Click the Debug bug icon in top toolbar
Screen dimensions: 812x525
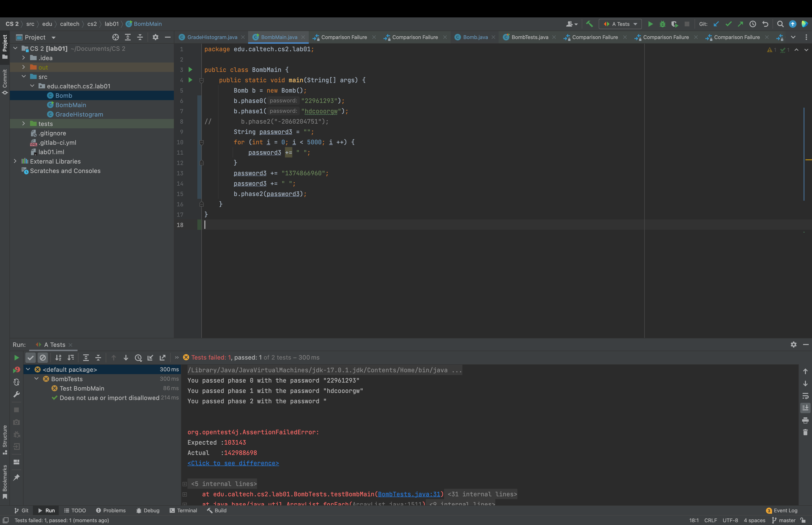click(x=662, y=24)
